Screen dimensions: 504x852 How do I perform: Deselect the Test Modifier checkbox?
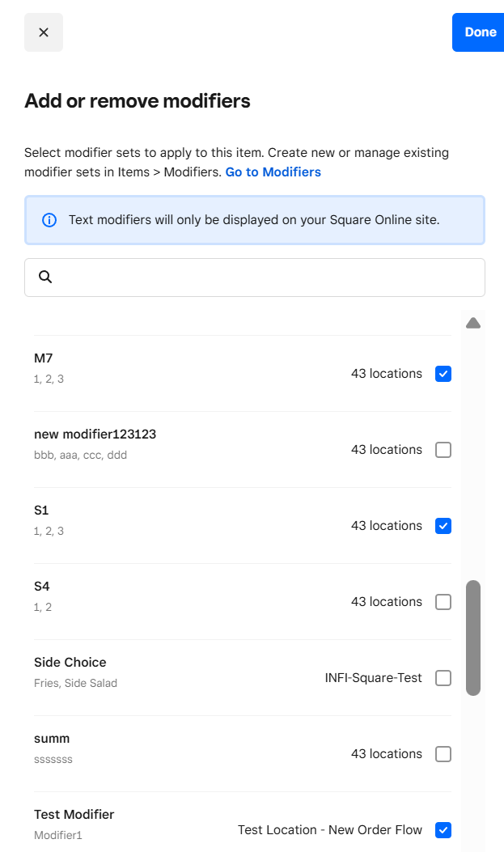(x=443, y=830)
